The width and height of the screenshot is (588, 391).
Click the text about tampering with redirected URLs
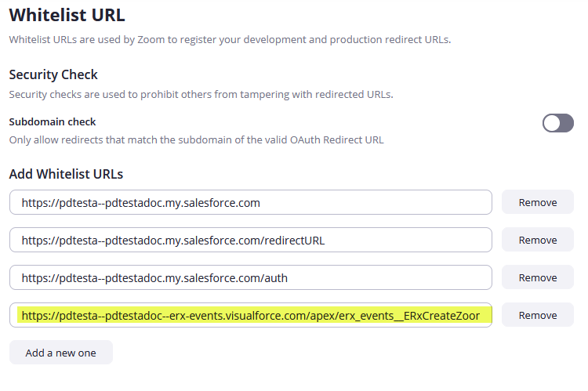201,95
